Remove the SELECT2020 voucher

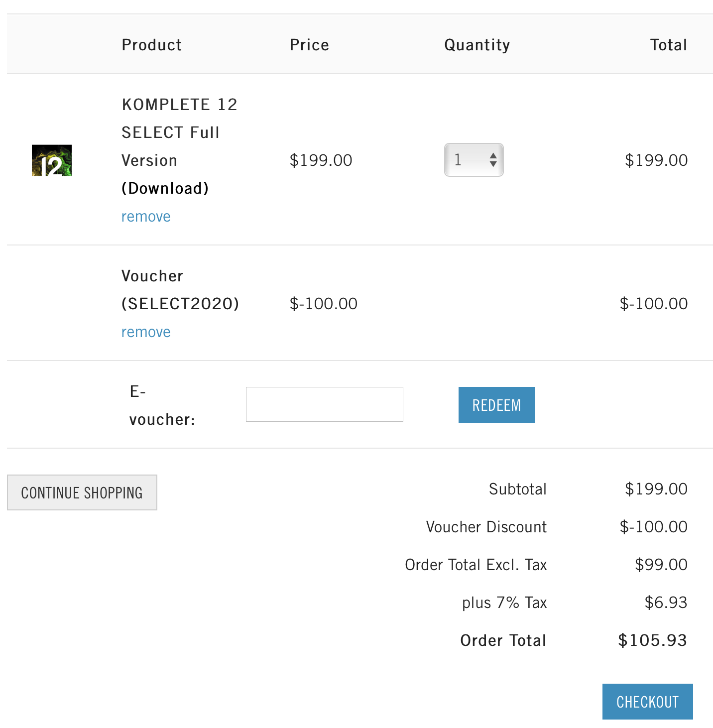146,332
